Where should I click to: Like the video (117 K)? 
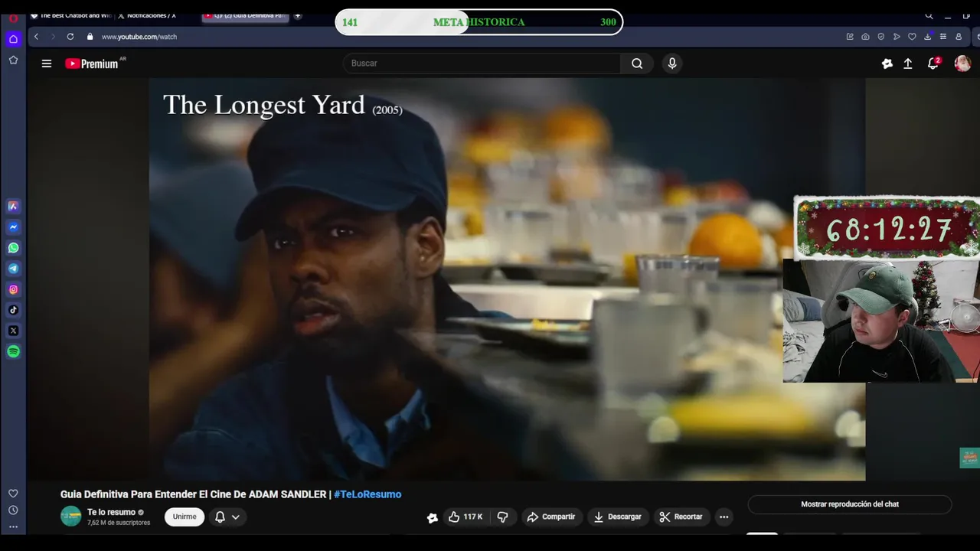[x=465, y=517]
